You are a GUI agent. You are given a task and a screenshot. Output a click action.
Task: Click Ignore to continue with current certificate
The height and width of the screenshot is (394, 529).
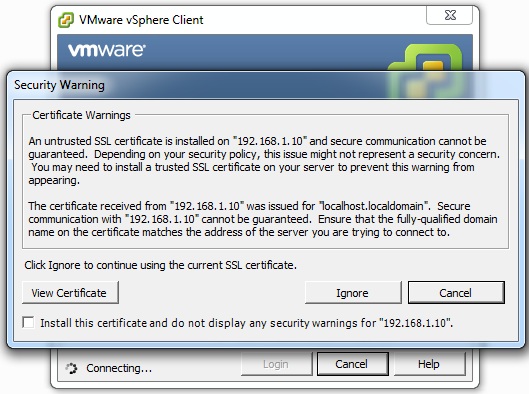click(353, 292)
